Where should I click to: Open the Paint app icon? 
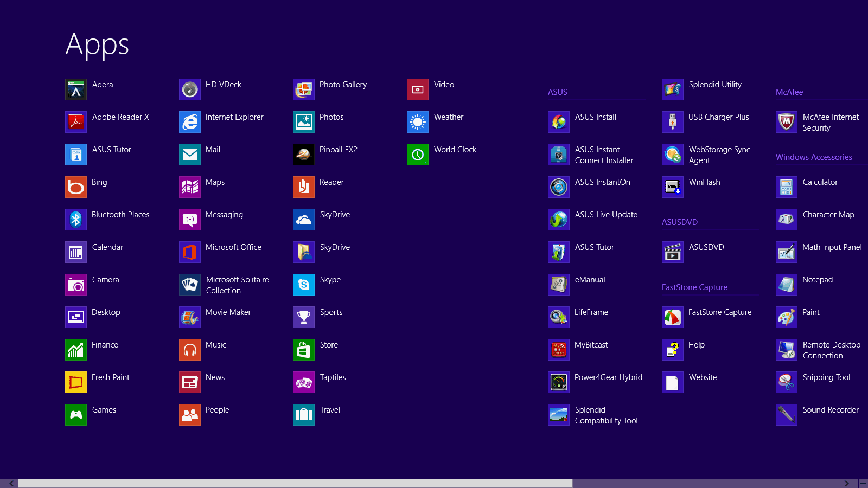tap(787, 317)
